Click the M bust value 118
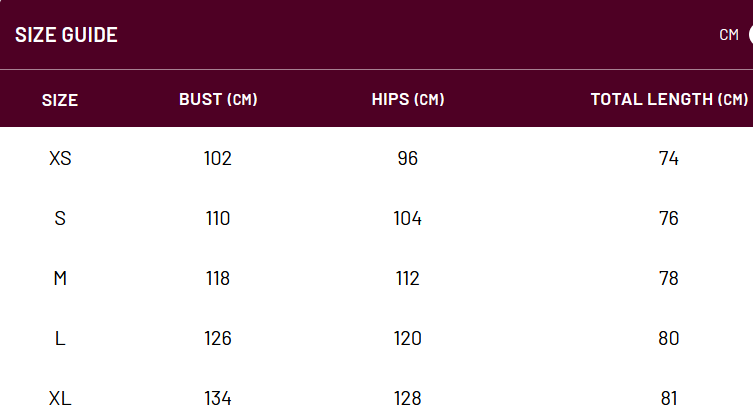The height and width of the screenshot is (419, 753). [218, 278]
